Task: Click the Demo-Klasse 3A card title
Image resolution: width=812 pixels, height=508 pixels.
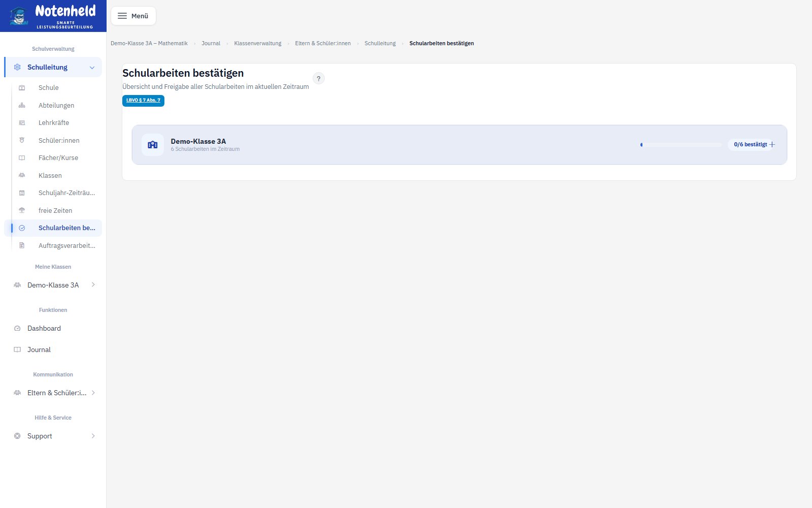Action: [198, 141]
